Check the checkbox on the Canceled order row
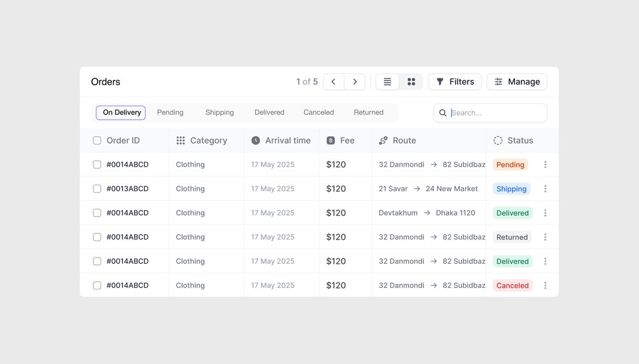Viewport: 639px width, 364px height. (x=97, y=285)
